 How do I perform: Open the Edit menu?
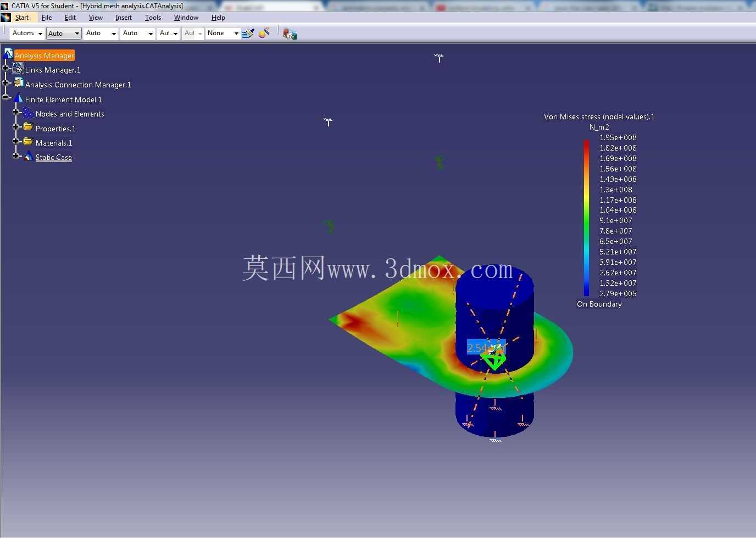(x=70, y=18)
